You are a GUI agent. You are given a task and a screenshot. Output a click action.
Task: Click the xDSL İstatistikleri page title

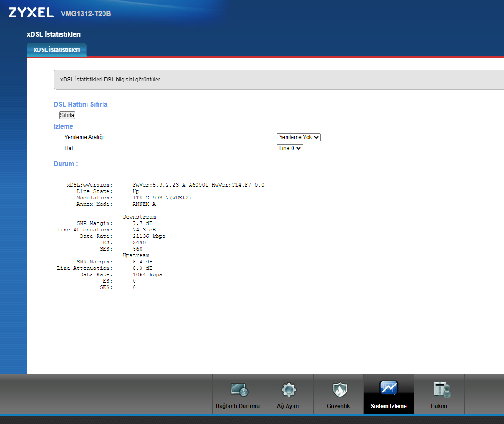(54, 34)
